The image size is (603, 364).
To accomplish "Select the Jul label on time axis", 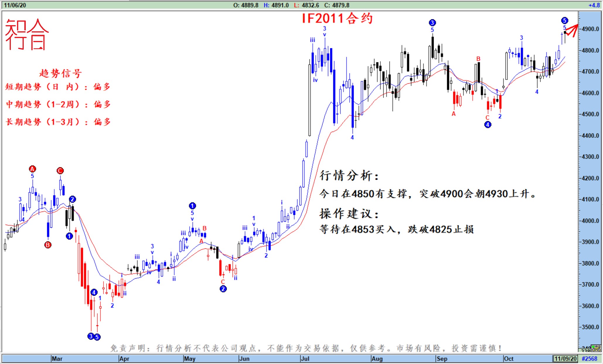I will pyautogui.click(x=305, y=359).
